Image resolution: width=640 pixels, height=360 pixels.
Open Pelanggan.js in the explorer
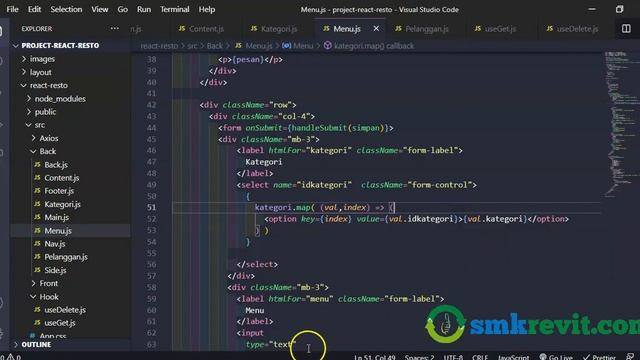coord(66,257)
